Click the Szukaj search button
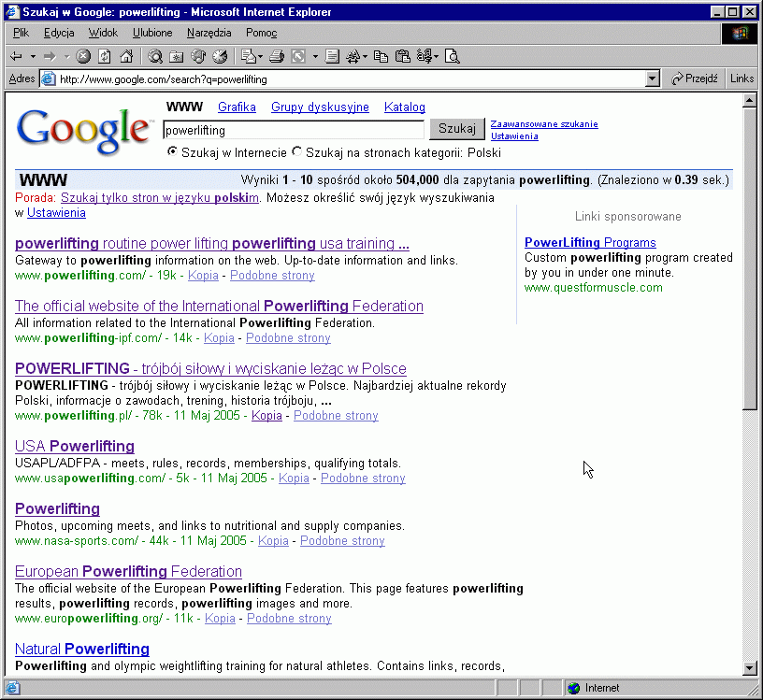Screen dimensions: 763x700 click(x=457, y=129)
